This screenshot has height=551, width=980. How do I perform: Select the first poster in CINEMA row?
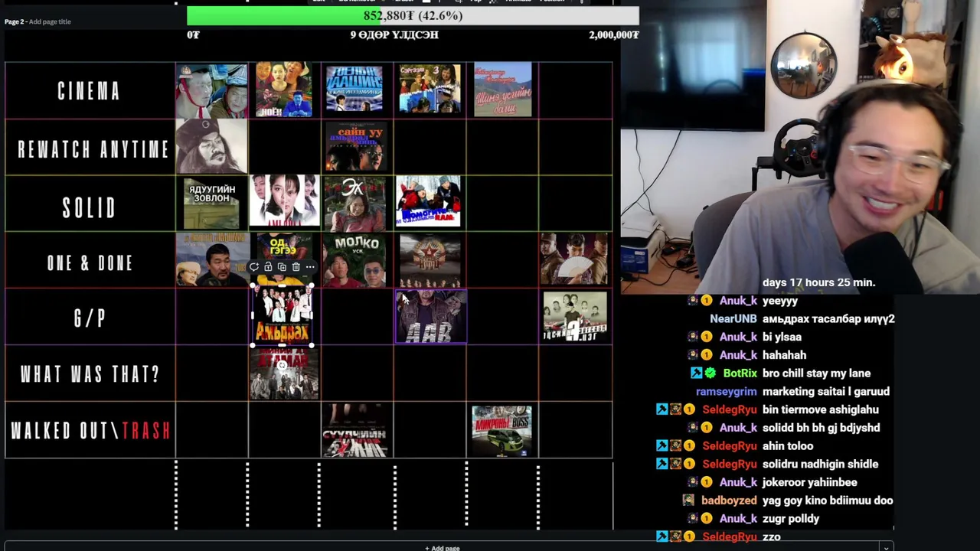(x=211, y=90)
